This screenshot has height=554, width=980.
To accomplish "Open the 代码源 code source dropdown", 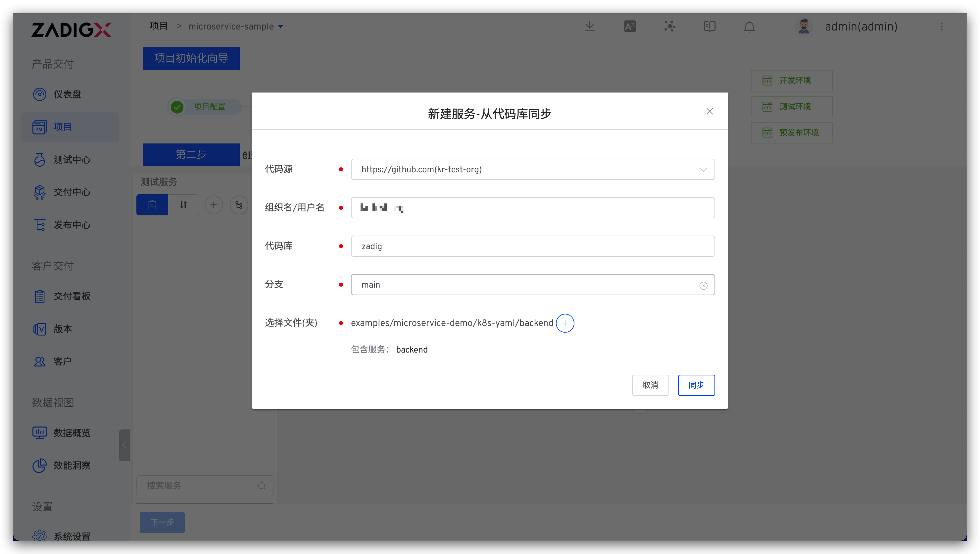I will click(x=704, y=169).
